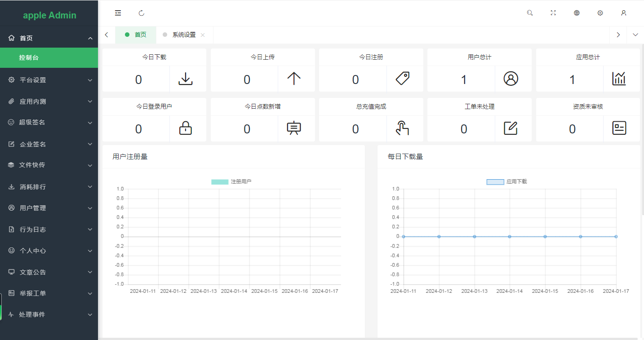Select 控制台 in the sidebar
Viewport: 644px width, 340px height.
49,57
